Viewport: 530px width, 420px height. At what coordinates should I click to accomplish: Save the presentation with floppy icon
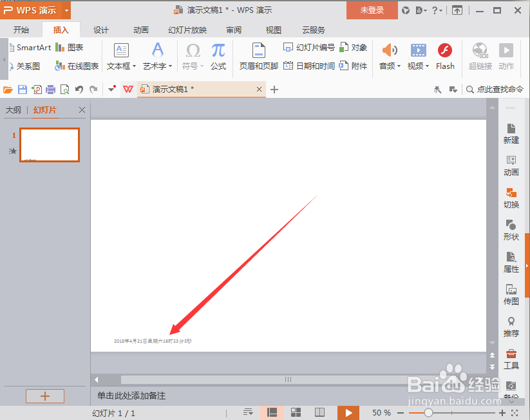(x=23, y=90)
